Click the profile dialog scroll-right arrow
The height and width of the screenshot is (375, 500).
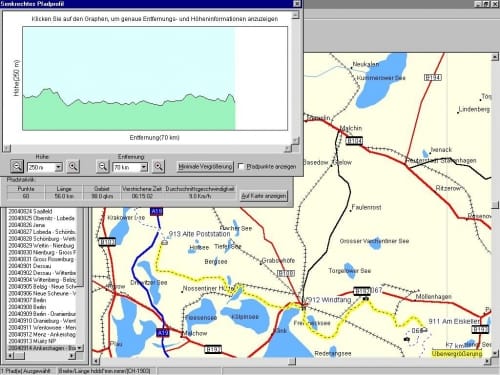click(x=288, y=148)
